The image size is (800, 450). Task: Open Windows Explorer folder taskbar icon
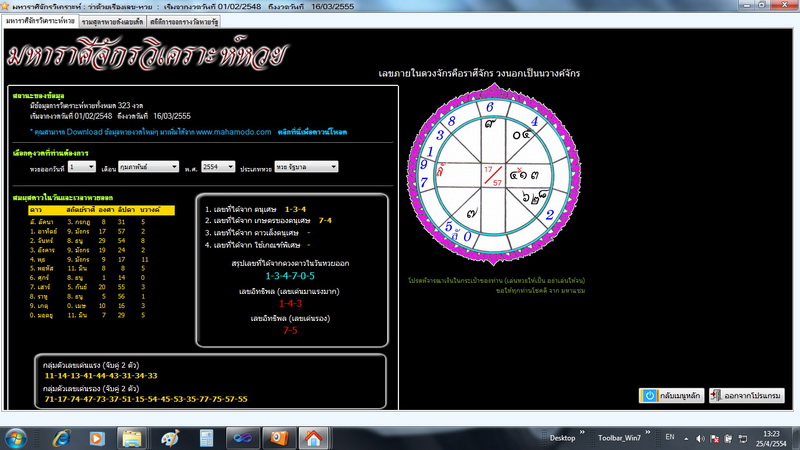click(x=132, y=438)
